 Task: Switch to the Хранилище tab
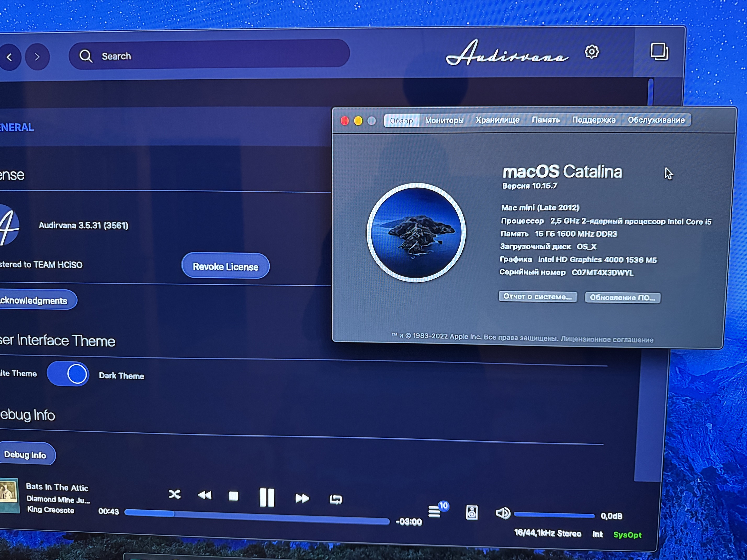pos(497,120)
